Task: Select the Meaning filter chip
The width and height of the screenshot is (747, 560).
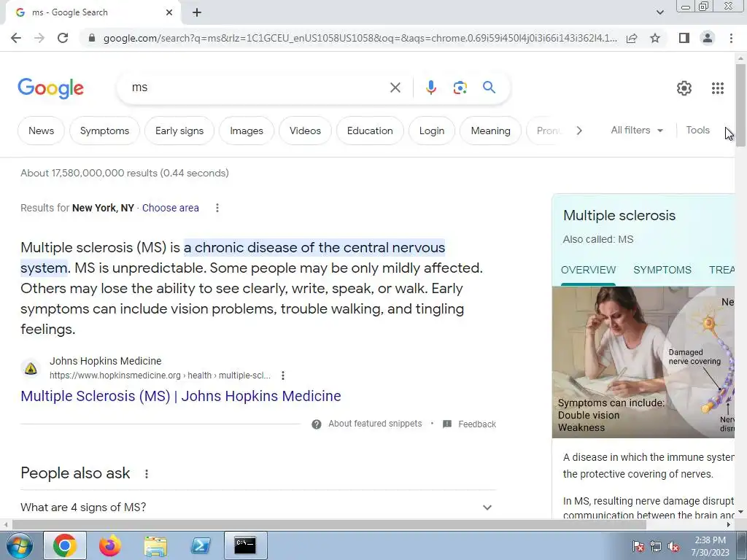Action: [x=490, y=131]
